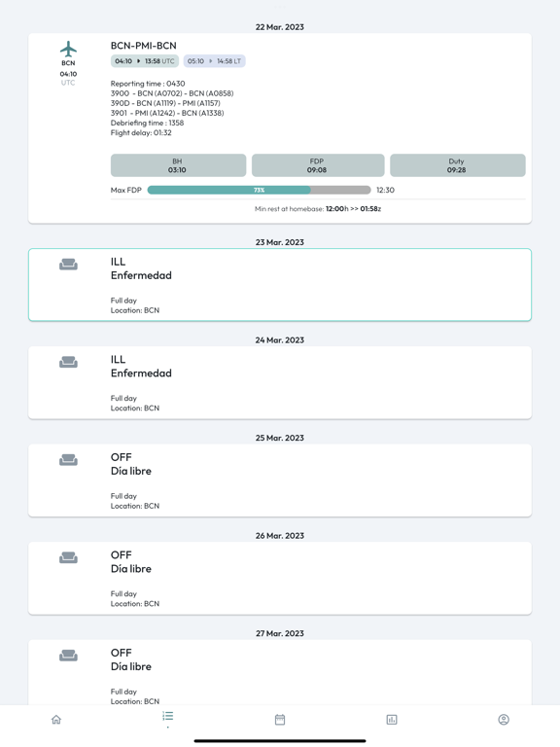Tap the sofa icon on 26 Mar OFF card

click(68, 557)
